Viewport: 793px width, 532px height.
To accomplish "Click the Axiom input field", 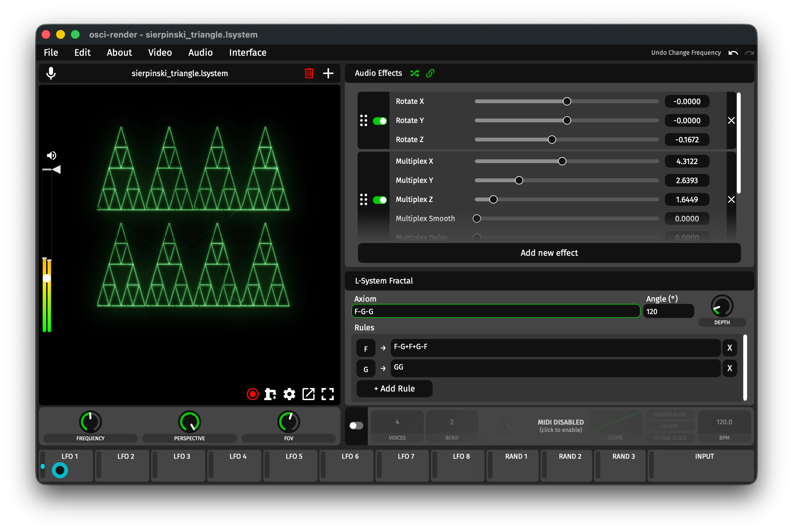I will pos(495,312).
